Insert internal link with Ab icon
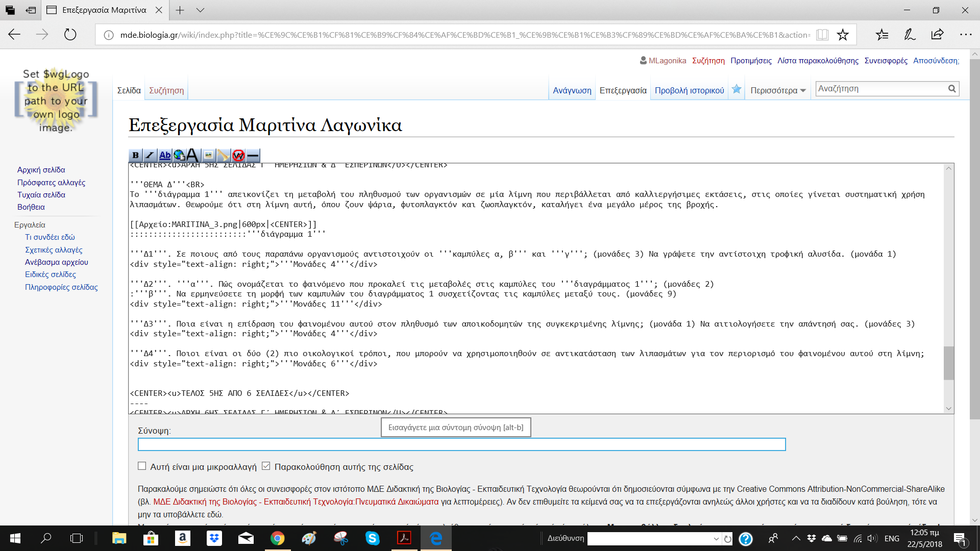 pyautogui.click(x=165, y=155)
